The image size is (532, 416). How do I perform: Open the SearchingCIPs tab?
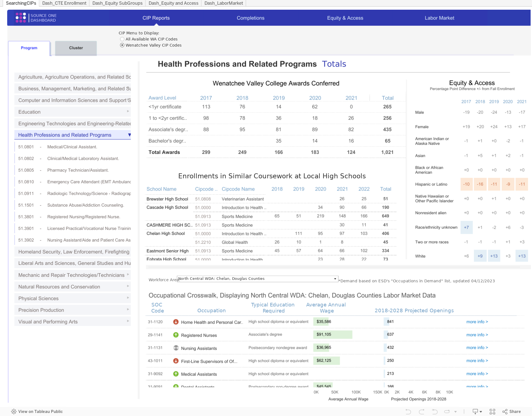click(21, 3)
